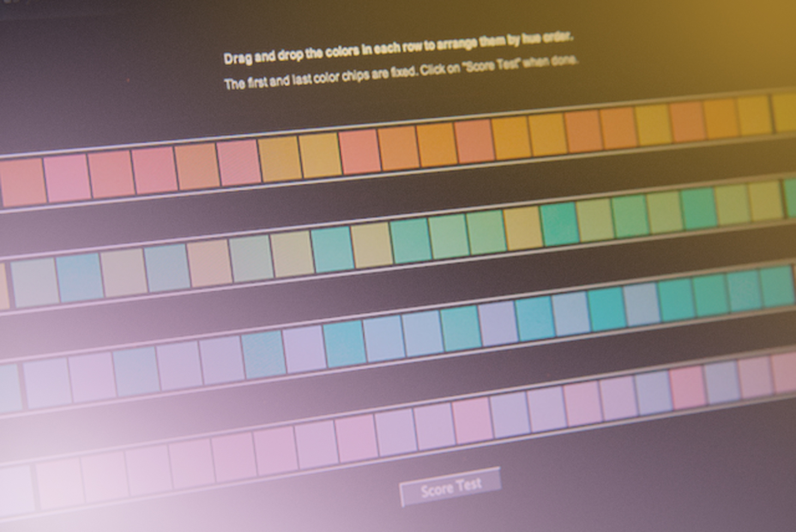Screen dimensions: 796x532
Task: Click the Score Test button
Action: click(x=450, y=486)
